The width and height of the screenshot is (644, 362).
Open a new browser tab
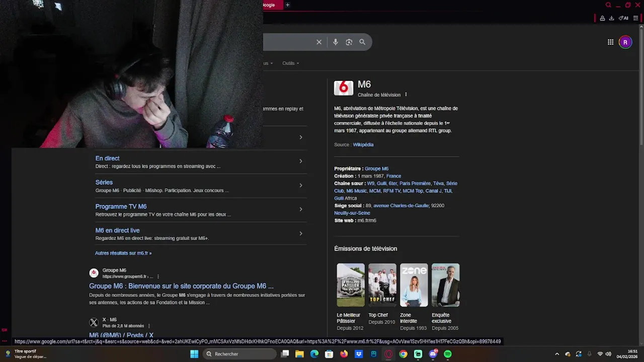pyautogui.click(x=288, y=5)
